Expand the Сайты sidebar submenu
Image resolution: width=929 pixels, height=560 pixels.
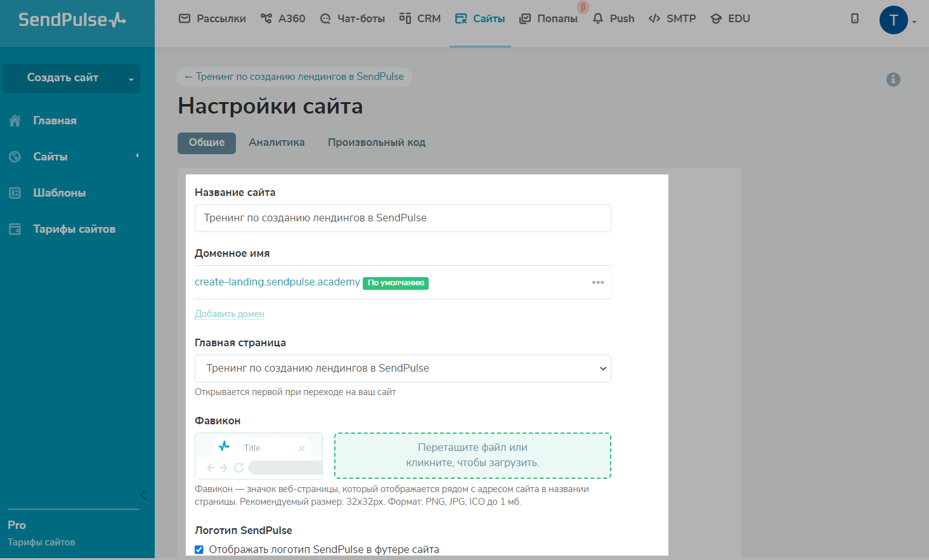137,156
